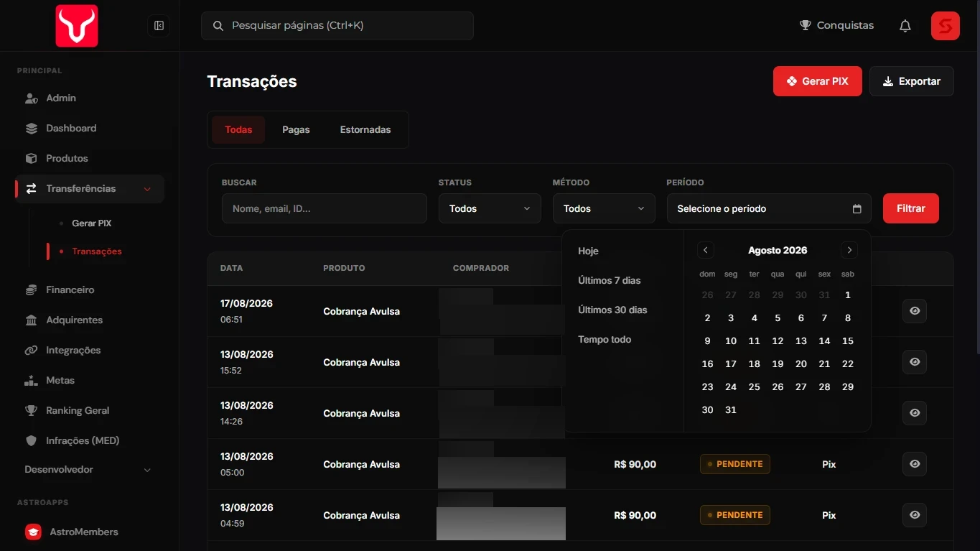The image size is (980, 551).
Task: View details of 13/08/2026 14:26 transaction
Action: 915,413
